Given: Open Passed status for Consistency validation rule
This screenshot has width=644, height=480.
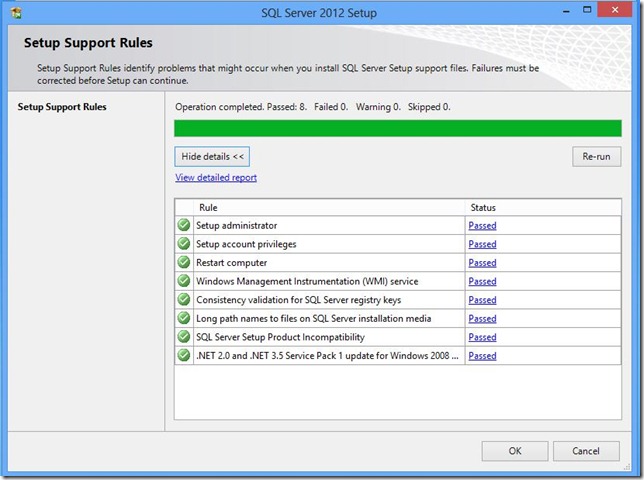Looking at the screenshot, I should tap(482, 300).
